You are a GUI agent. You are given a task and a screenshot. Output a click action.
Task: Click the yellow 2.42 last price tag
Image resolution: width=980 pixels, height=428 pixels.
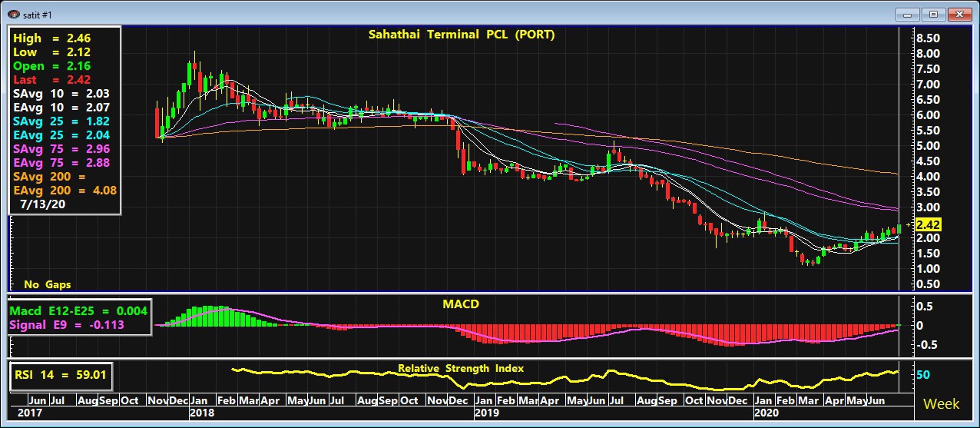pyautogui.click(x=928, y=224)
